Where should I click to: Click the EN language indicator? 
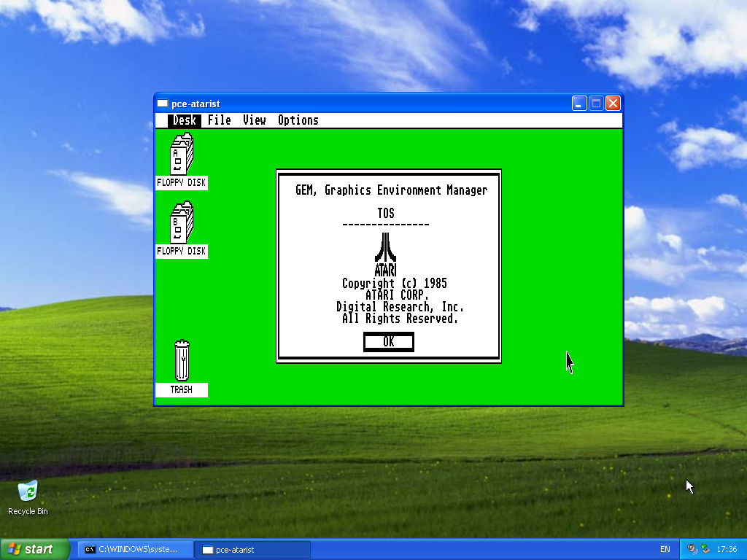665,550
